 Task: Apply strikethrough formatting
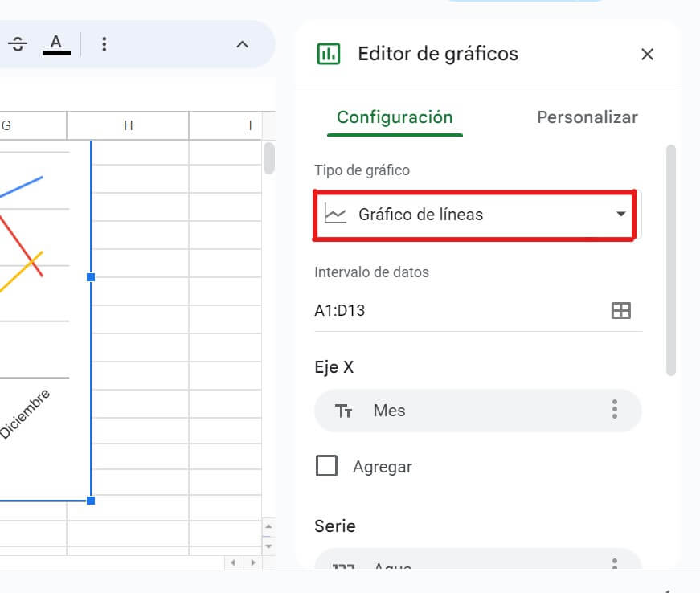(17, 43)
